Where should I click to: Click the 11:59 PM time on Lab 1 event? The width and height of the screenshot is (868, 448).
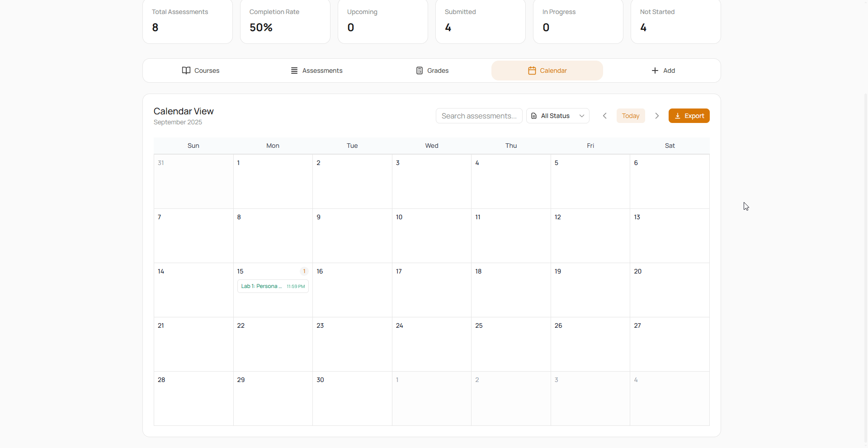click(x=296, y=287)
